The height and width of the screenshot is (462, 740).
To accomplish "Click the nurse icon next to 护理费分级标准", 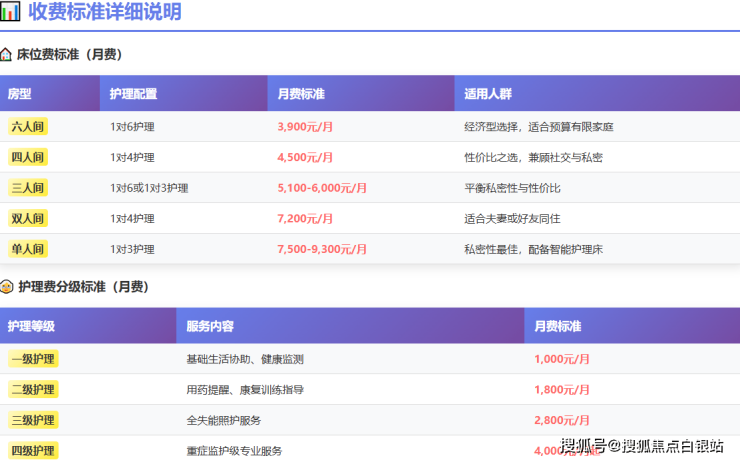I will (7, 287).
